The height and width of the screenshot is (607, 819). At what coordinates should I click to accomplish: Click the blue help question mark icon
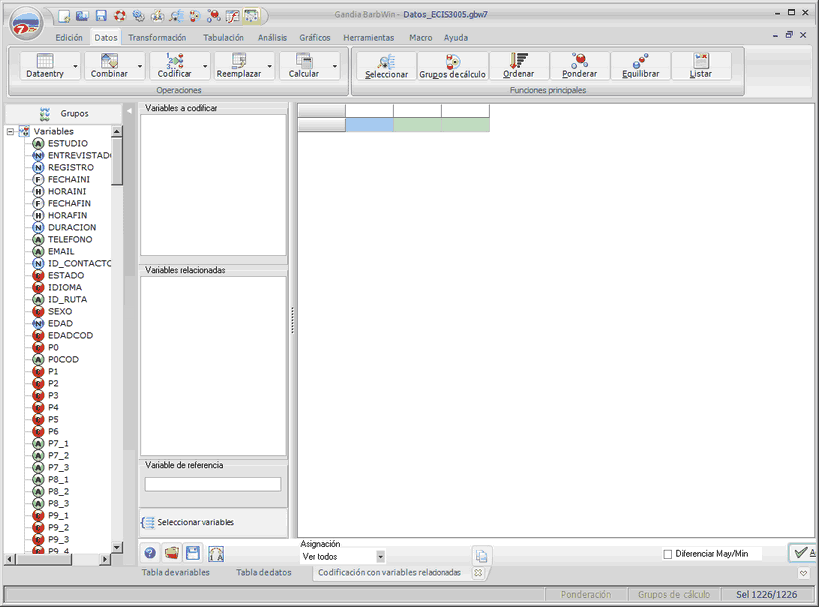tap(150, 553)
